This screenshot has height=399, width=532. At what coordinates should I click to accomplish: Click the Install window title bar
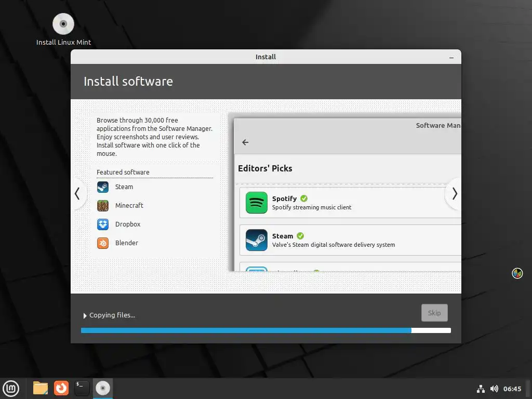click(265, 57)
